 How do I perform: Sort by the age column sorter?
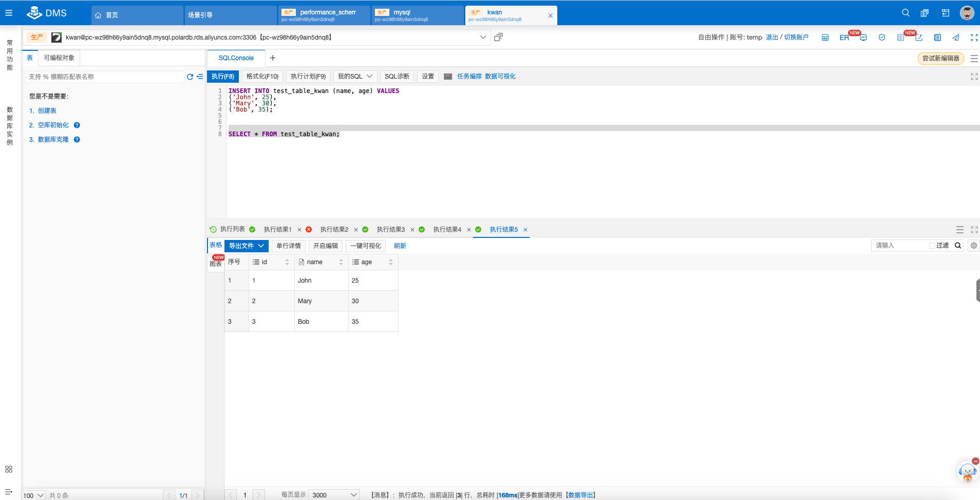coord(391,262)
